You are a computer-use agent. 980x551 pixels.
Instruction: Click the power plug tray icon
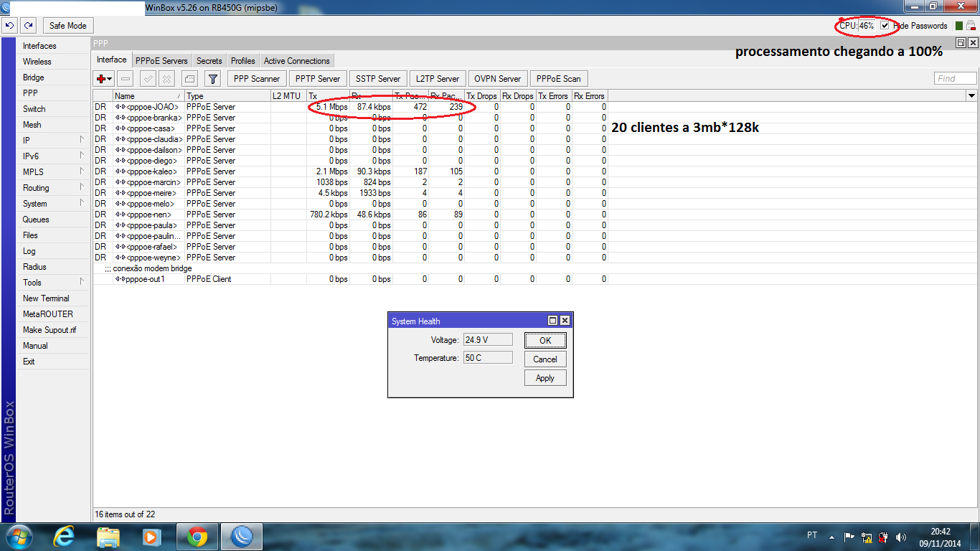(884, 537)
